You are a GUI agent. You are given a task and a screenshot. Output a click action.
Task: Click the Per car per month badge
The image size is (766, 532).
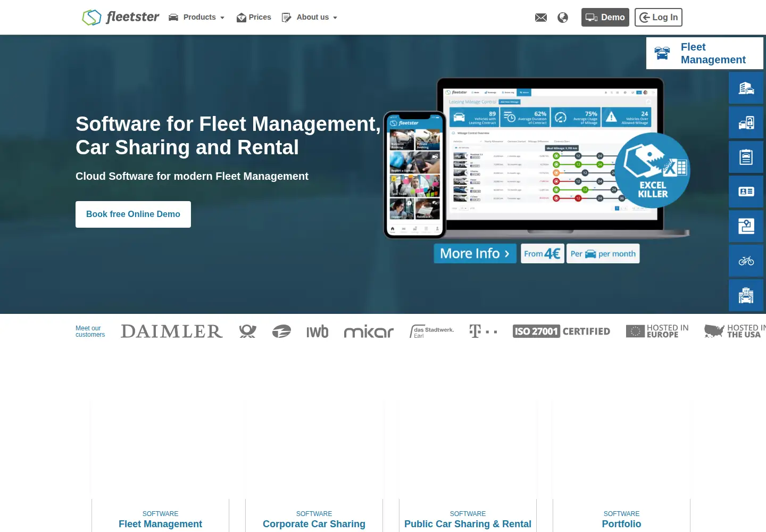click(x=603, y=254)
